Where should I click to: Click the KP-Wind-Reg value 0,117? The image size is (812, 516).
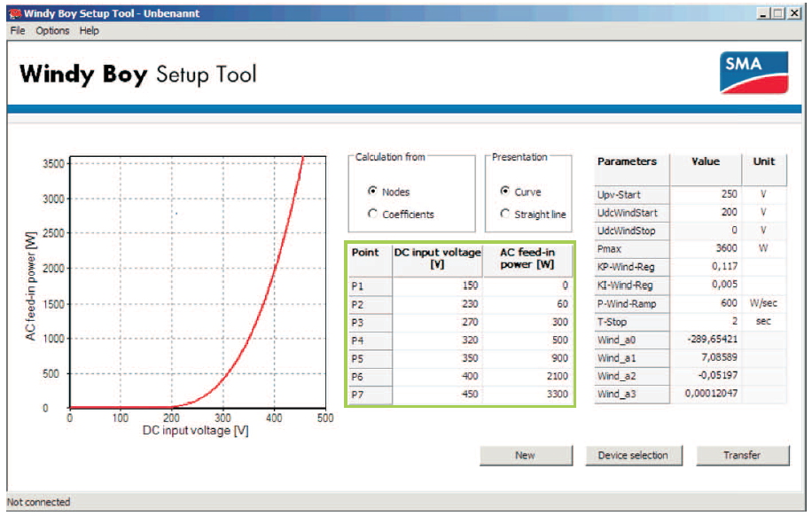pyautogui.click(x=706, y=267)
